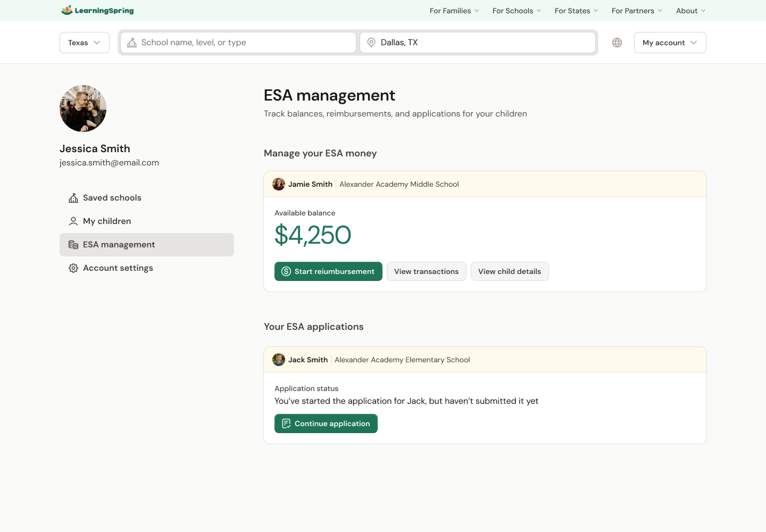Expand the For Families menu
The height and width of the screenshot is (532, 766).
click(454, 11)
